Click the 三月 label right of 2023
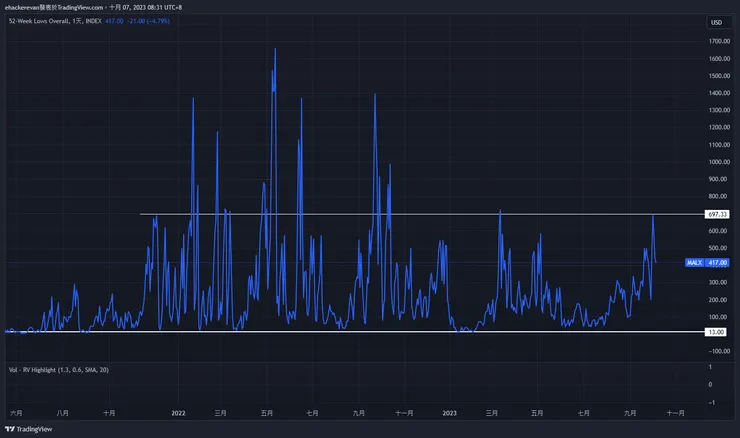This screenshot has width=740, height=438. 491,413
